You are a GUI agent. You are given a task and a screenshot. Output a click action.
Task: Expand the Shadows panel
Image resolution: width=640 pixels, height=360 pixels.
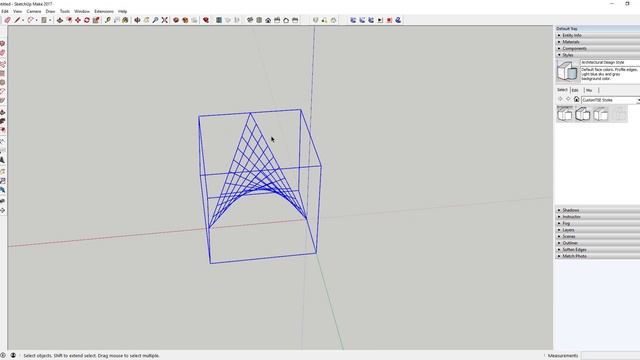[598, 210]
